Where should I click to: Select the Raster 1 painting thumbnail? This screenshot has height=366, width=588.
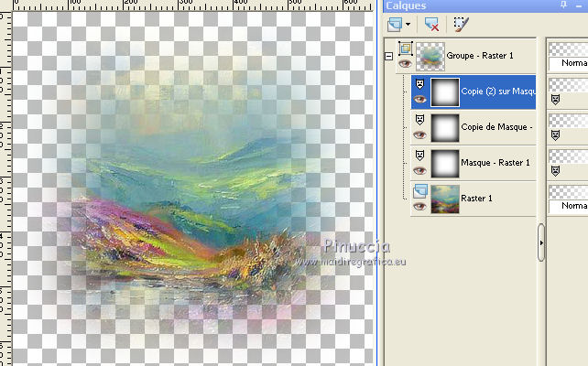[x=445, y=199]
